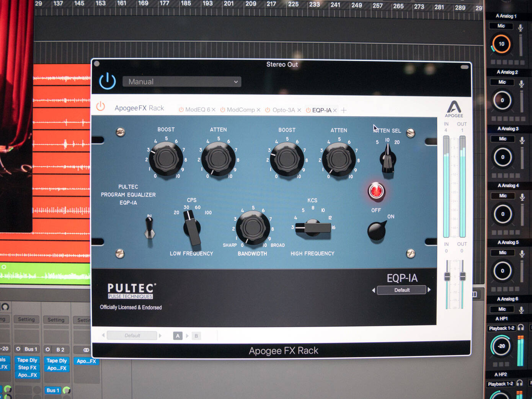Open the Step FX plugin slot
532x399 pixels.
(x=27, y=367)
